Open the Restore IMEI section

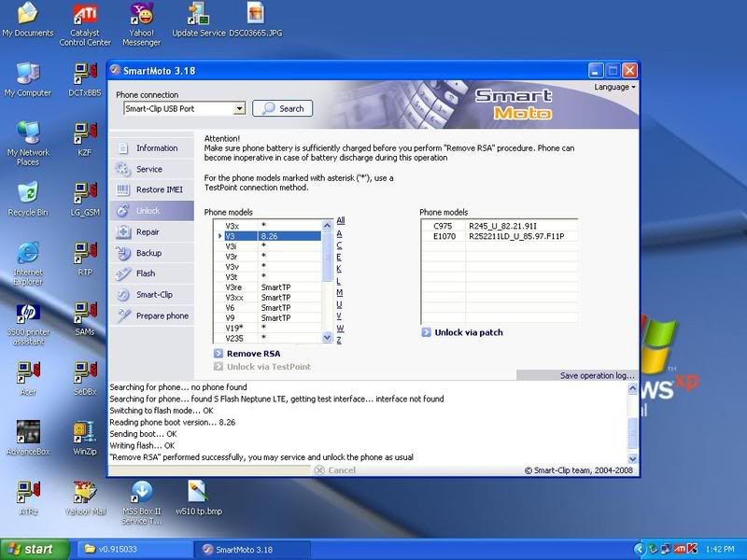pyautogui.click(x=151, y=189)
